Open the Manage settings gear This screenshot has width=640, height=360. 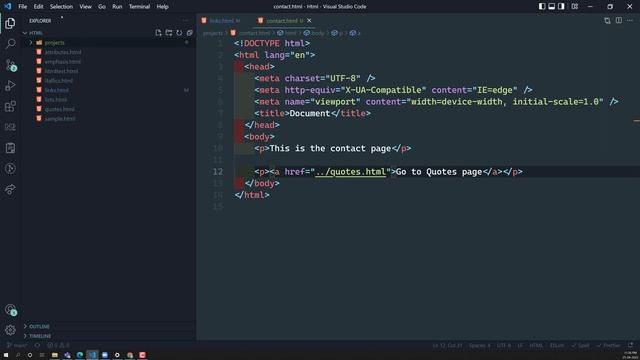[10, 330]
